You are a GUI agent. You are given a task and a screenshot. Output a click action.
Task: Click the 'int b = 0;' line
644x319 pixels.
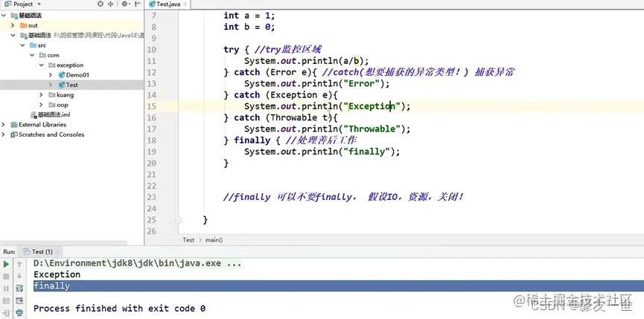click(249, 27)
